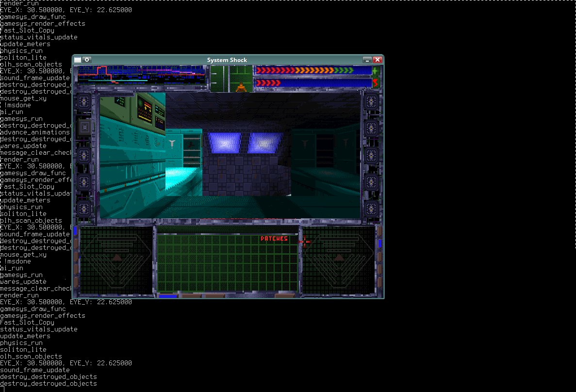The width and height of the screenshot is (576, 392).
Task: Click the square icon on left side panel
Action: pyautogui.click(x=84, y=128)
